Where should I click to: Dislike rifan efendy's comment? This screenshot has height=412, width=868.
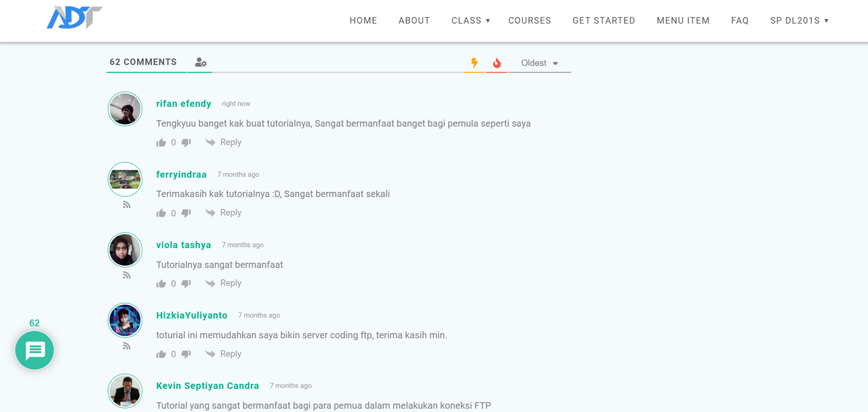pos(186,142)
